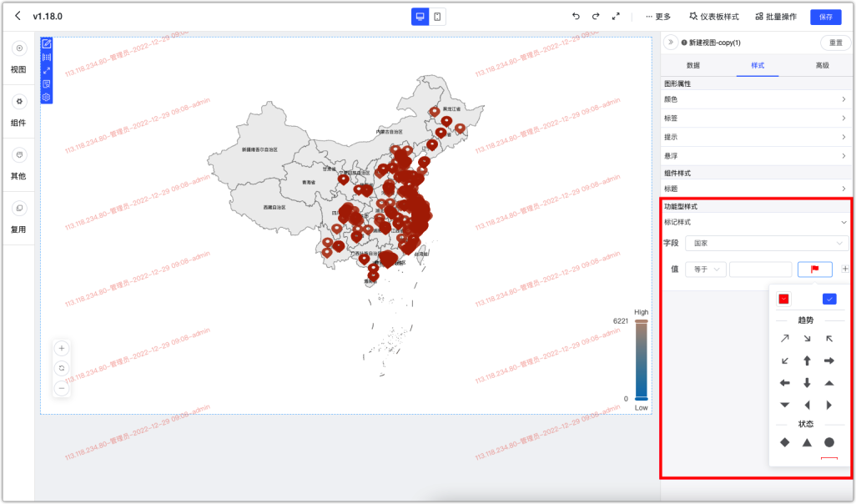Undo the last change

click(576, 17)
